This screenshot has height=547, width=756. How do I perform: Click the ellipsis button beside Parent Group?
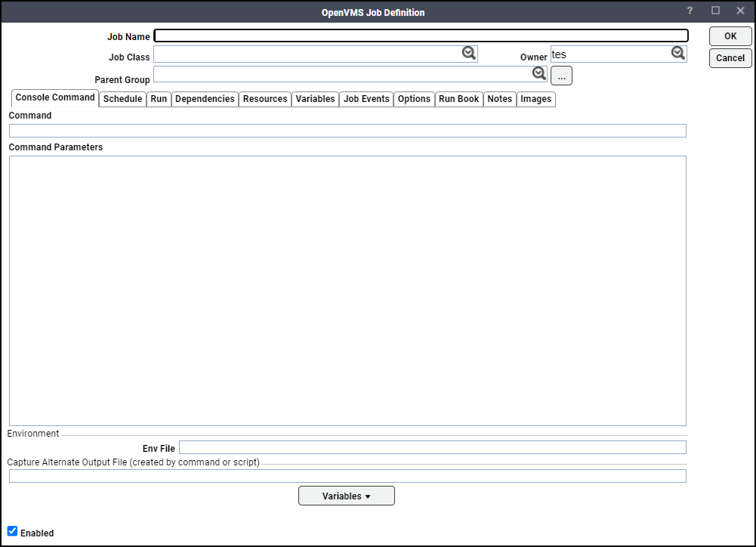pyautogui.click(x=561, y=76)
